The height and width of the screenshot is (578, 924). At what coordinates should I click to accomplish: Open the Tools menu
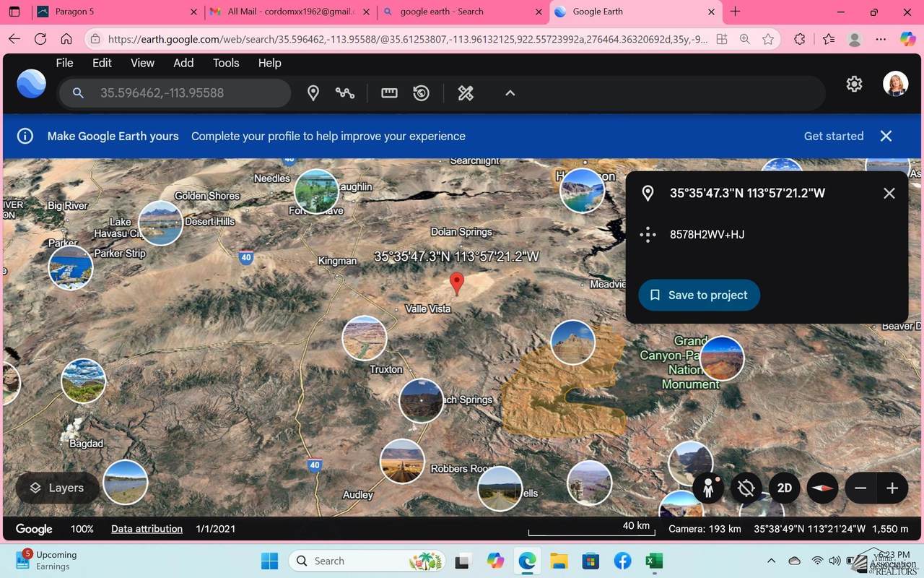tap(226, 63)
